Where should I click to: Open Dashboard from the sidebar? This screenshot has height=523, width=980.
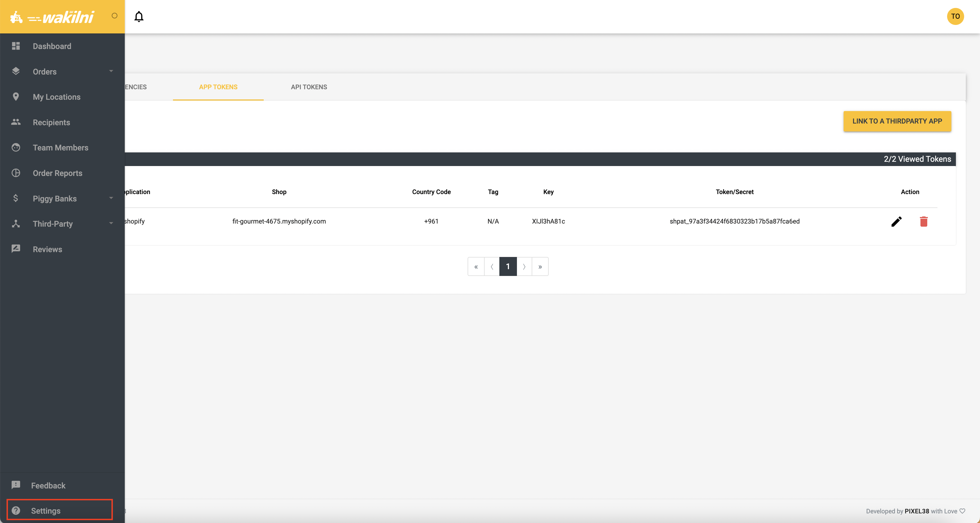[52, 46]
